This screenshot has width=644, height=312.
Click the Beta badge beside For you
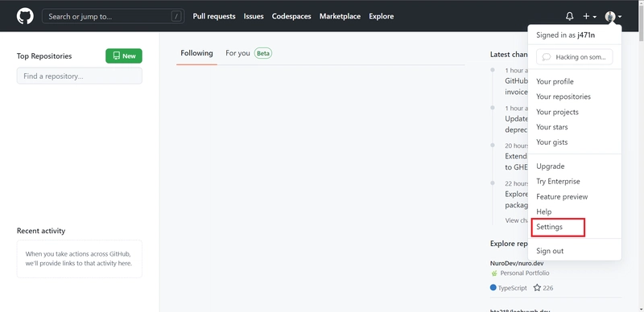pos(263,53)
